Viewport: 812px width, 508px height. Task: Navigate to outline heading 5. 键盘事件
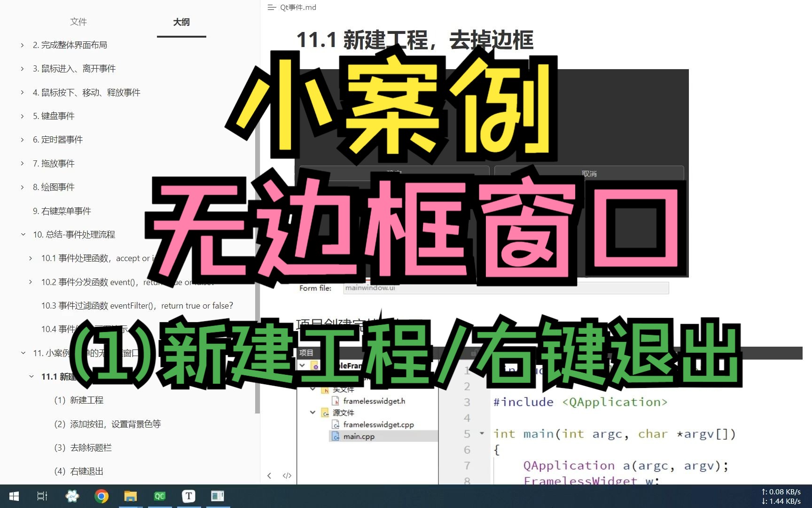click(54, 116)
